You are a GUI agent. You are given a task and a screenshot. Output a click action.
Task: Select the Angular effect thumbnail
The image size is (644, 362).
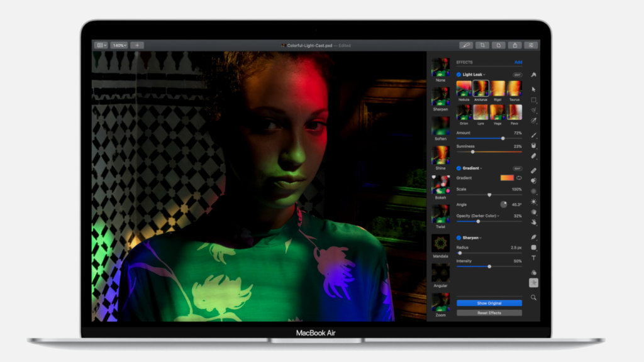[x=440, y=273]
